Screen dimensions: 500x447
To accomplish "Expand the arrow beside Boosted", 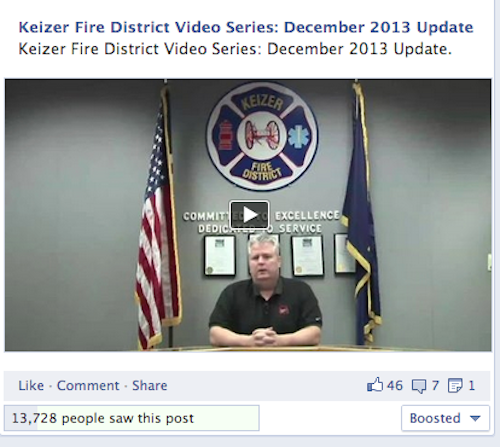I will [x=475, y=418].
